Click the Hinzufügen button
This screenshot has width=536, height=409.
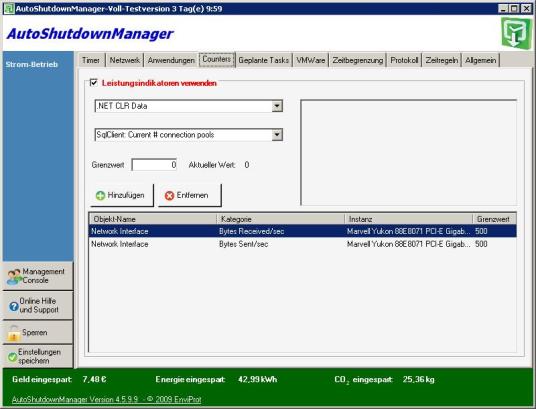[x=122, y=195]
